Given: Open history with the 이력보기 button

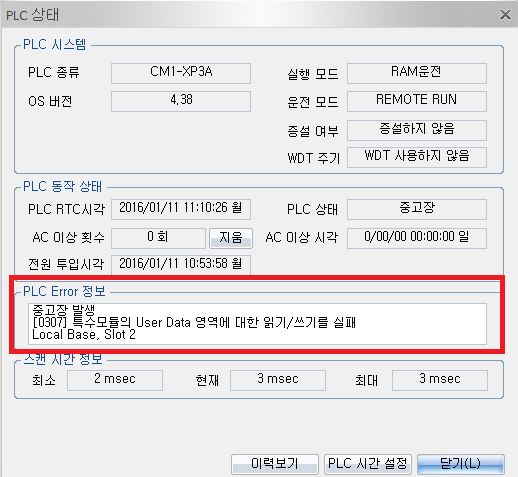Looking at the screenshot, I should (275, 464).
